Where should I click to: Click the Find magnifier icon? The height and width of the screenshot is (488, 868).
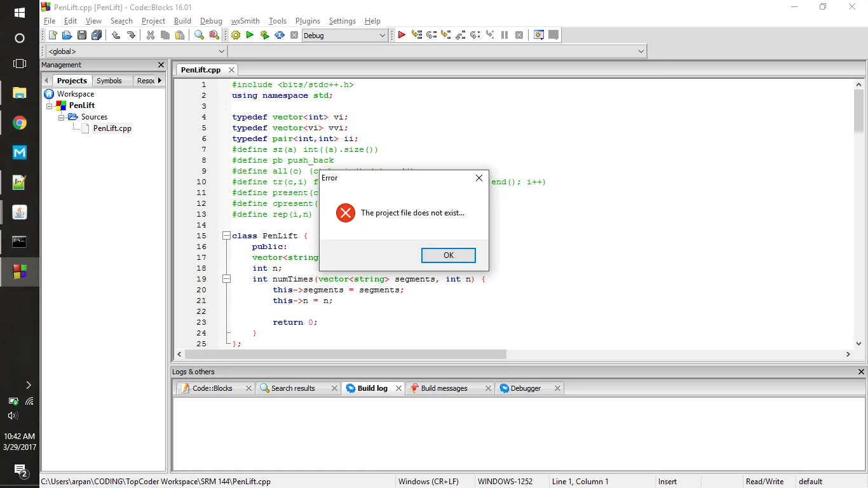click(199, 36)
